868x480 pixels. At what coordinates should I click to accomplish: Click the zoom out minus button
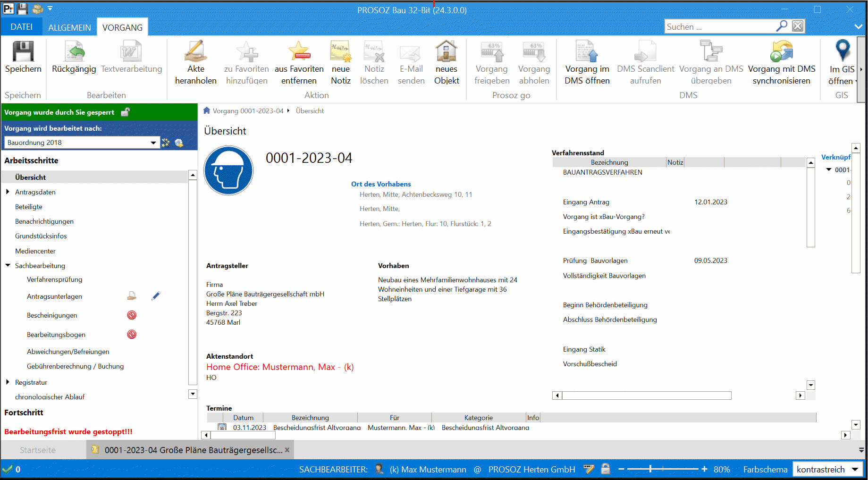pos(621,469)
